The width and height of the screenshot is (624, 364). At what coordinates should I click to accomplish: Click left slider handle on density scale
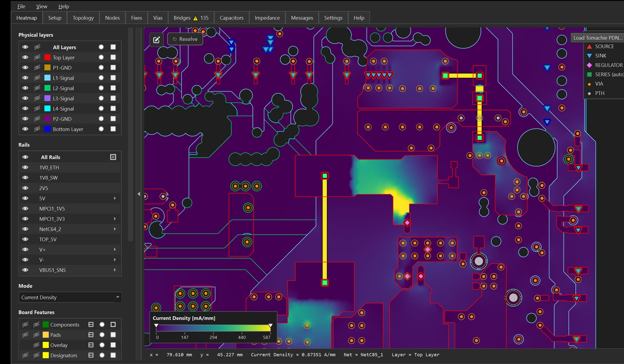coord(156,326)
